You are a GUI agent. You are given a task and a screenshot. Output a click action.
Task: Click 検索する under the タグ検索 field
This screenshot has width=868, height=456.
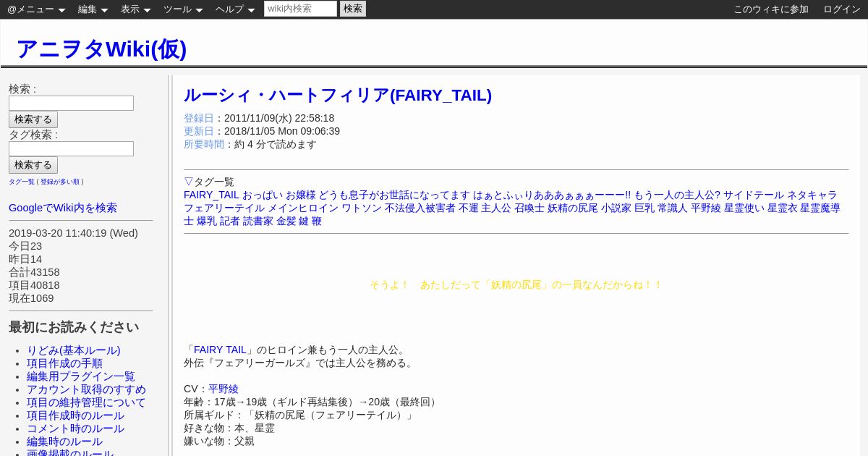point(33,165)
